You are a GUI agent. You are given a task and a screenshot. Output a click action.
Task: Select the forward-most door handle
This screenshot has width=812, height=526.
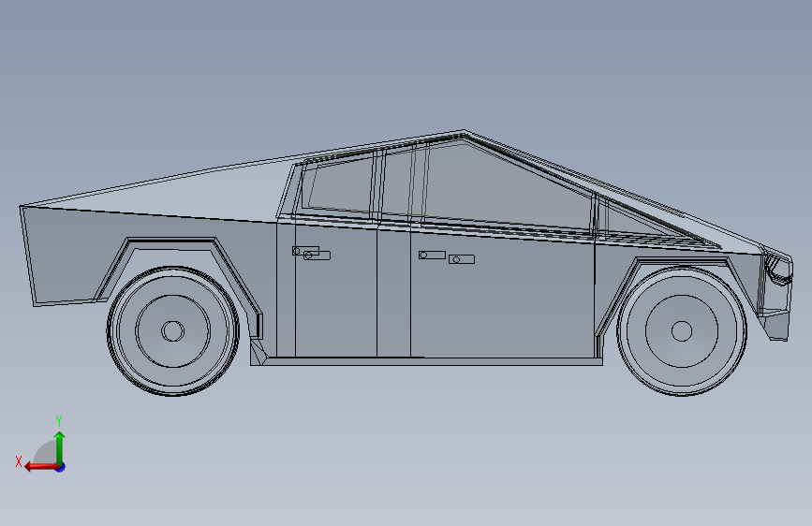pyautogui.click(x=462, y=259)
